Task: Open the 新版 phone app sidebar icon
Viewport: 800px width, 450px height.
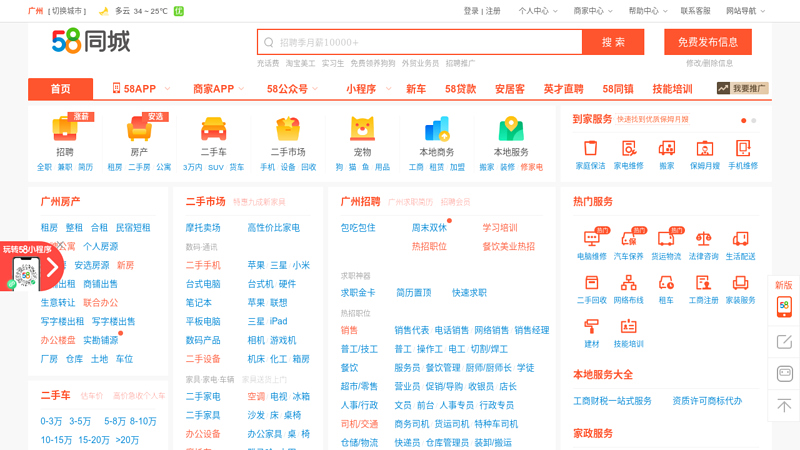Action: [784, 306]
